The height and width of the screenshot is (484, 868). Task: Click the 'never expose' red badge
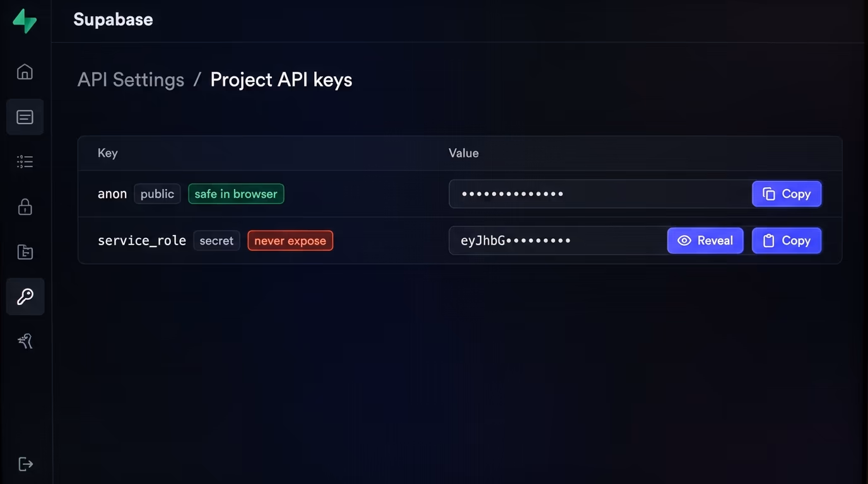tap(290, 241)
